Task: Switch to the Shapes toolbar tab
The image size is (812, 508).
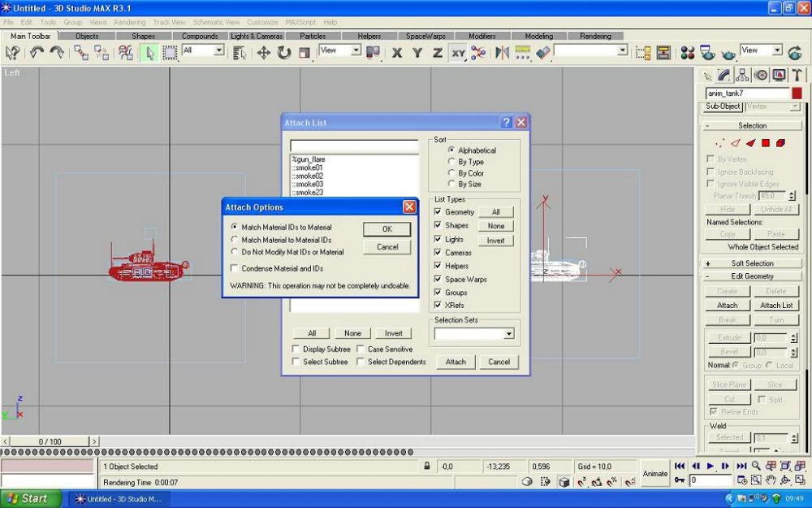Action: point(143,36)
